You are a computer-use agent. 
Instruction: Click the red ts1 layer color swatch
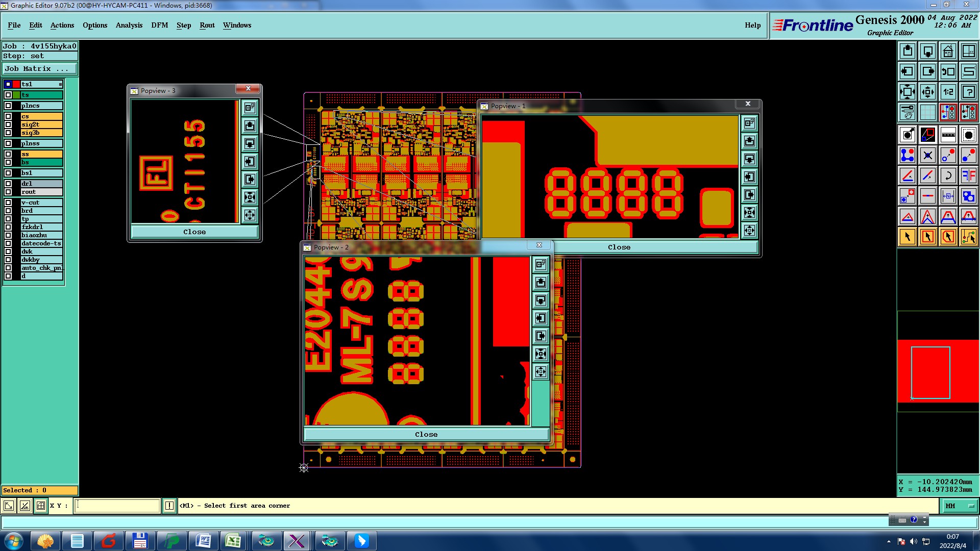tap(16, 84)
